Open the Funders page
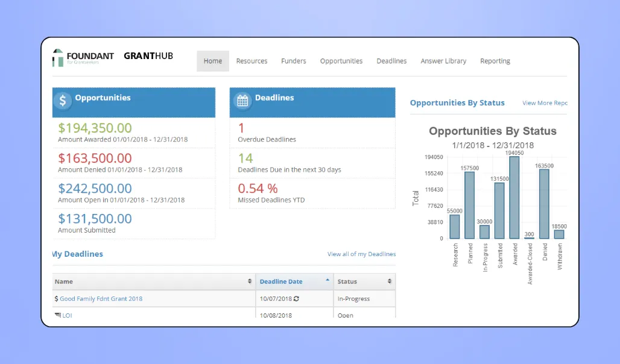 (x=294, y=60)
